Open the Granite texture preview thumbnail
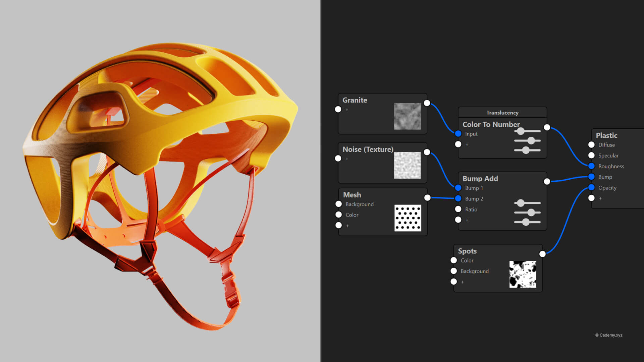Image resolution: width=644 pixels, height=362 pixels. coord(407,116)
